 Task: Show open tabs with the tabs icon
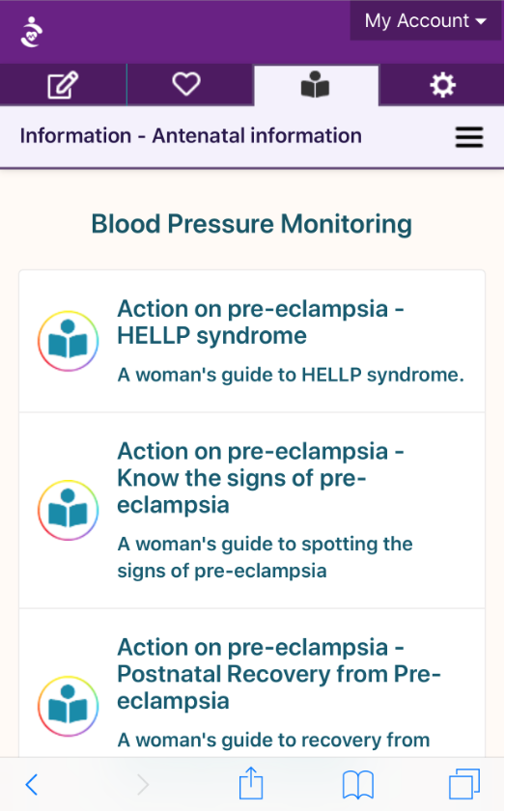pyautogui.click(x=464, y=784)
